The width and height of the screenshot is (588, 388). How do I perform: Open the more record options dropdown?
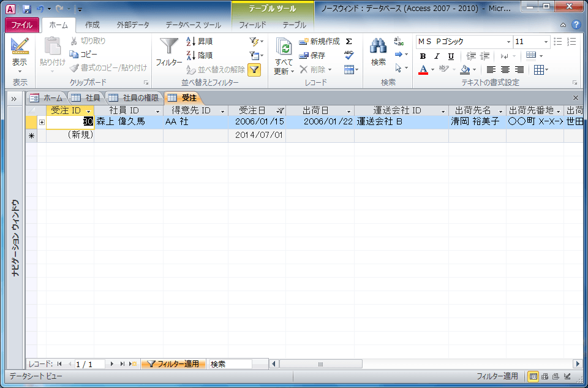pos(352,69)
